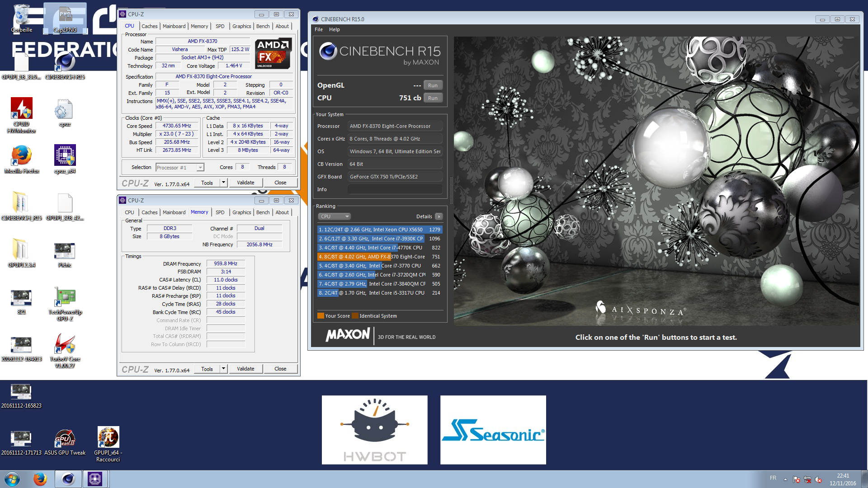Select the Memory tab in top CPU-Z
Image resolution: width=868 pixels, height=488 pixels.
199,26
